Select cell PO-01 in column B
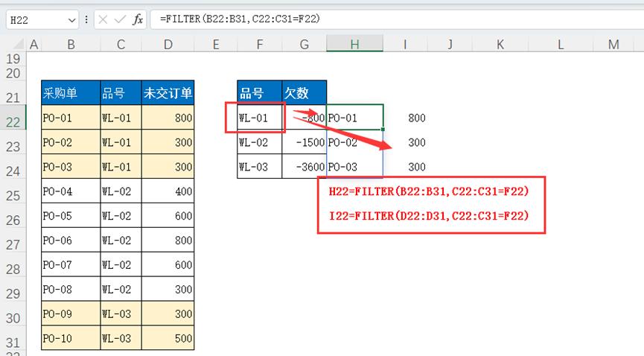Viewport: 644px width, 356px height. tap(71, 118)
